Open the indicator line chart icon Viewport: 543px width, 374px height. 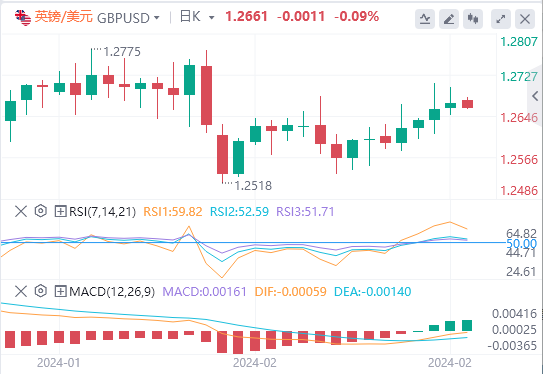425,19
